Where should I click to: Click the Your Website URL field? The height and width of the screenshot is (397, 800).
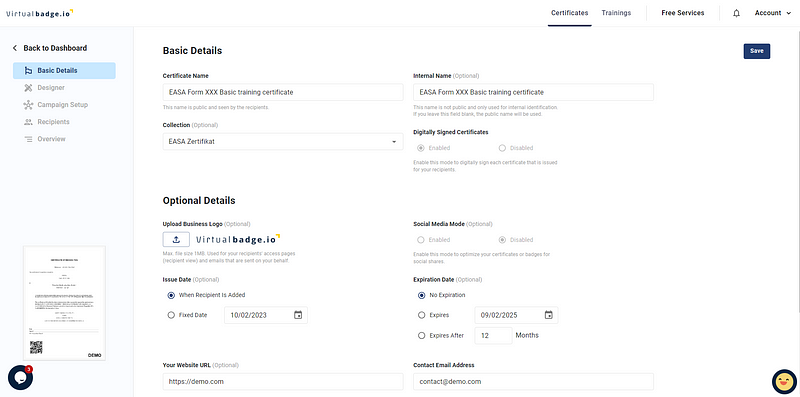point(283,382)
